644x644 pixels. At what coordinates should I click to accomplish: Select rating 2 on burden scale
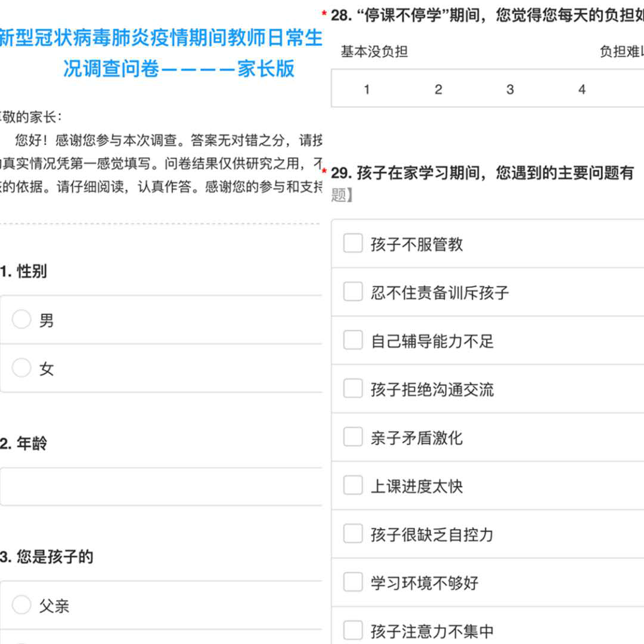[x=438, y=89]
